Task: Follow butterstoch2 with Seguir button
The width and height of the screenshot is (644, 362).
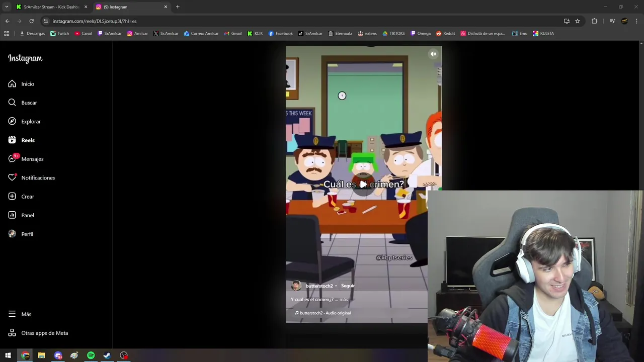Action: click(x=348, y=286)
